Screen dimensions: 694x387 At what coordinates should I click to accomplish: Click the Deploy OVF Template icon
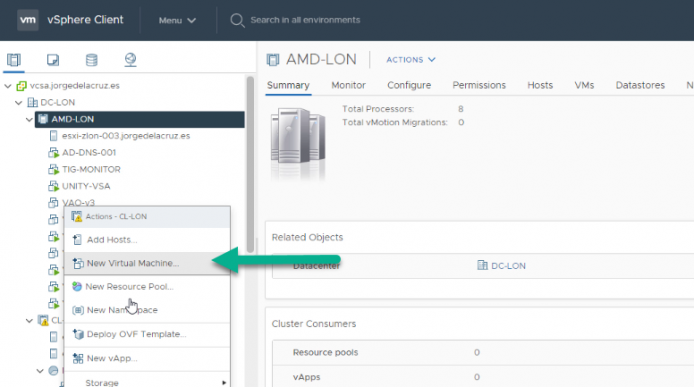pos(78,334)
